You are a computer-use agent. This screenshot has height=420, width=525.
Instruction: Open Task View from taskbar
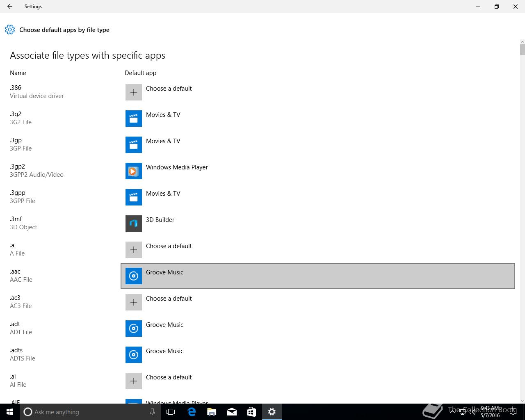pyautogui.click(x=171, y=412)
